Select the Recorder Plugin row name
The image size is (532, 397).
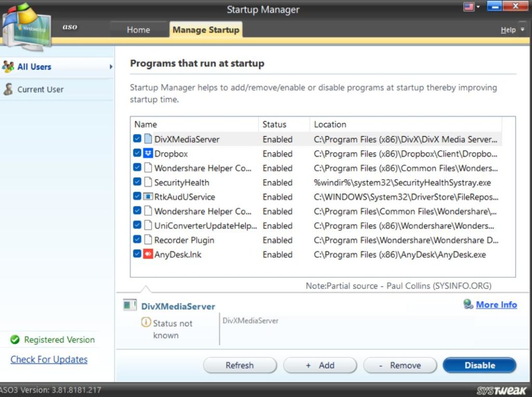coord(184,240)
